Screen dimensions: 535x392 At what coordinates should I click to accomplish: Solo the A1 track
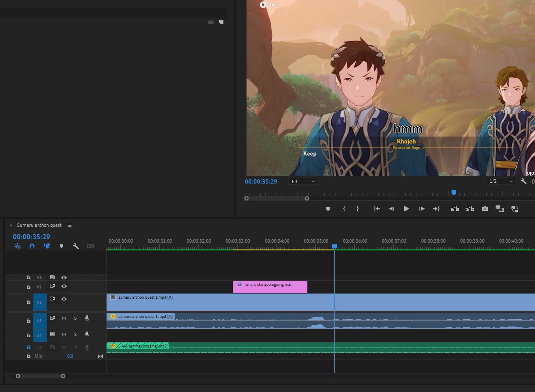pos(75,318)
